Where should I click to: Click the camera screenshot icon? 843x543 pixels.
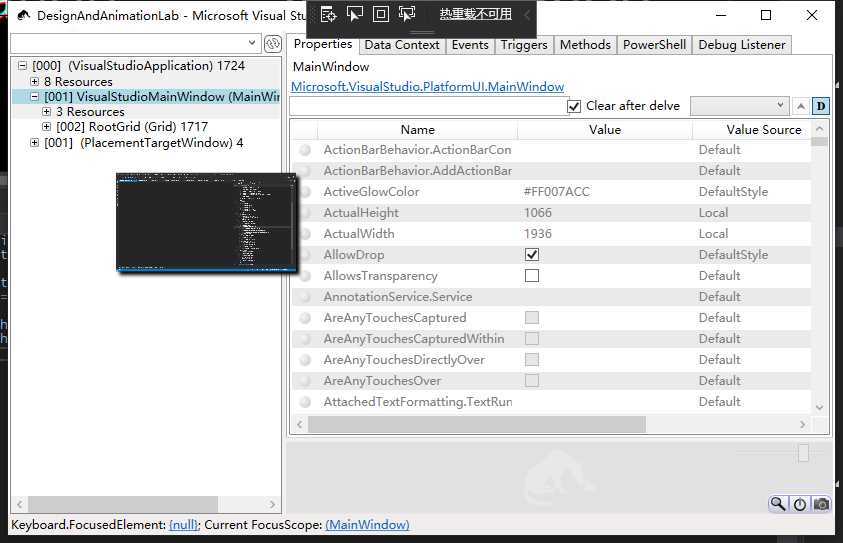coord(821,504)
